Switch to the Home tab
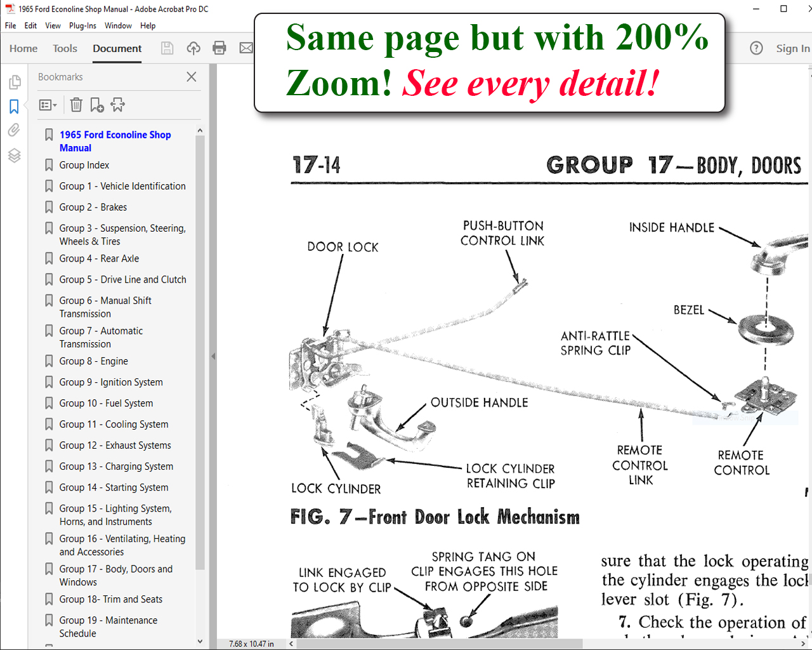The width and height of the screenshot is (812, 650). (23, 48)
